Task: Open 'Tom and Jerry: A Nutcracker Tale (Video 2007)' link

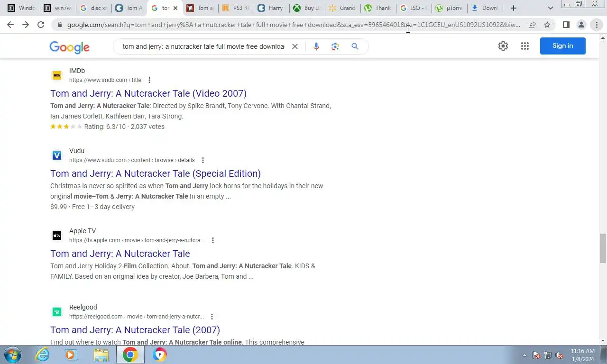Action: click(x=148, y=93)
